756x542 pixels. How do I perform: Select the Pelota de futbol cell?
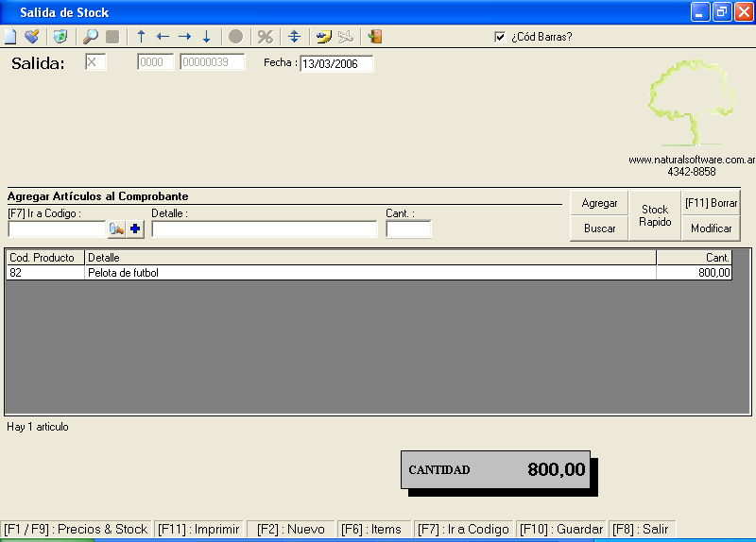pos(370,273)
